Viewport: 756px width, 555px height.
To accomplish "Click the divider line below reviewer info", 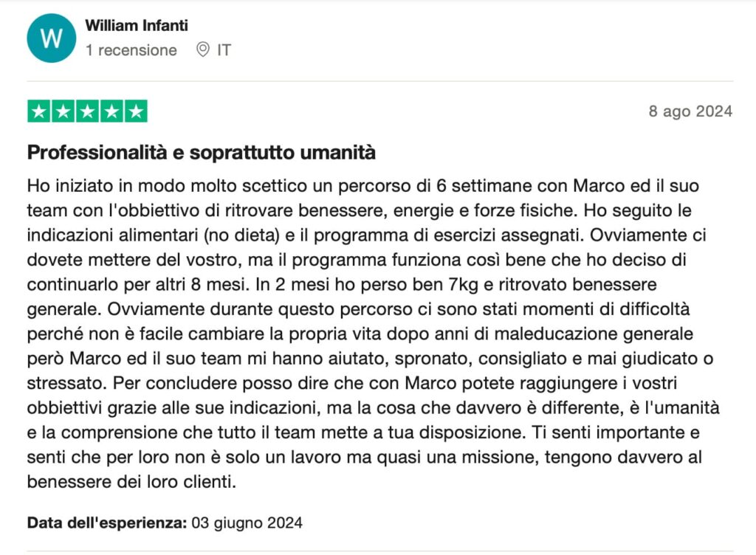I will coord(380,81).
